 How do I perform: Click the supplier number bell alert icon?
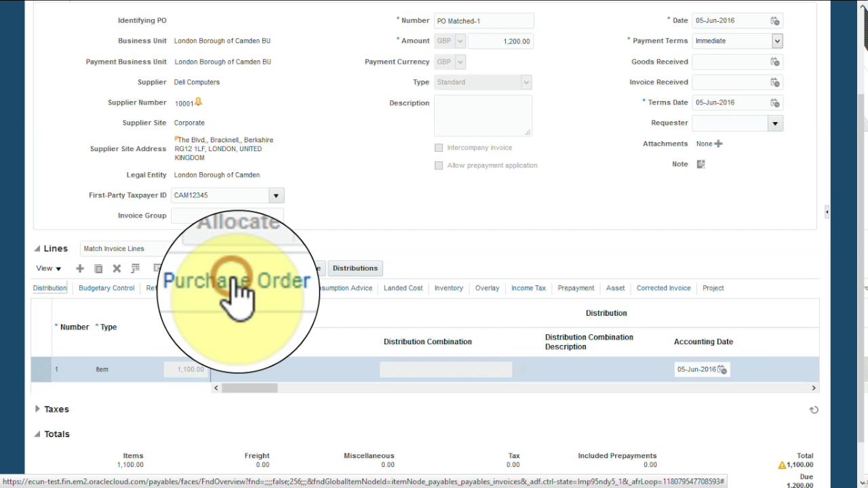pos(198,102)
